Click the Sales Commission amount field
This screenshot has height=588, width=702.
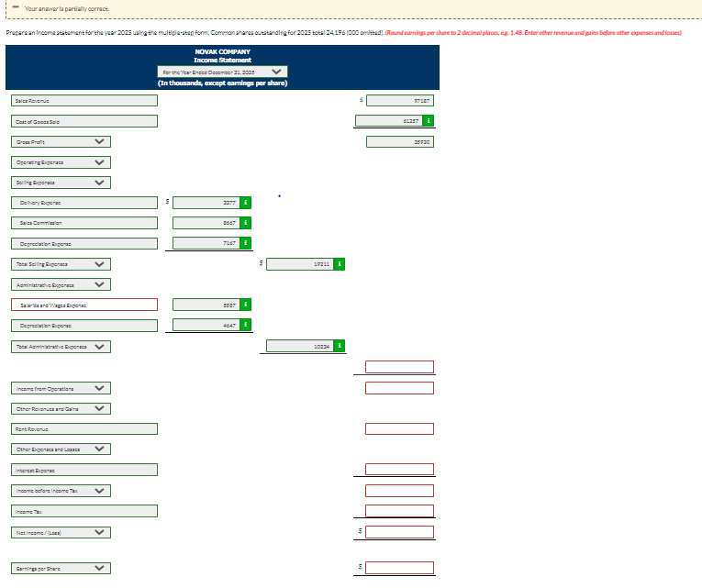coord(206,223)
